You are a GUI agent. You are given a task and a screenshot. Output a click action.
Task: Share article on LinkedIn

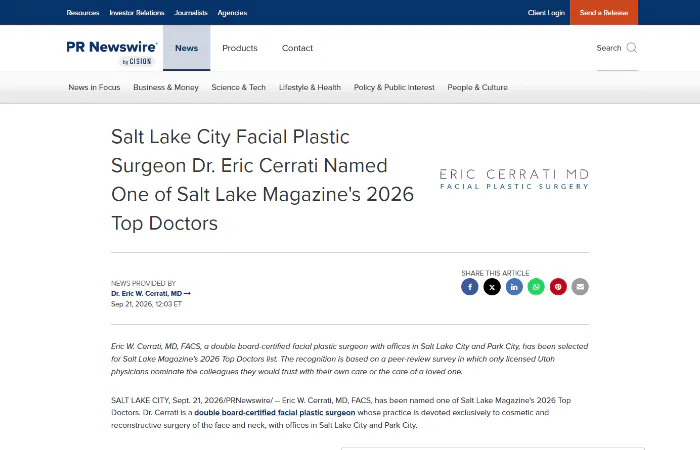tap(514, 287)
